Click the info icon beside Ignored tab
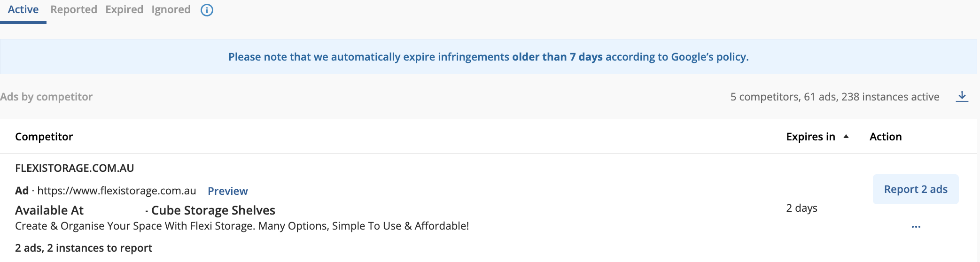The width and height of the screenshot is (980, 262). click(207, 10)
